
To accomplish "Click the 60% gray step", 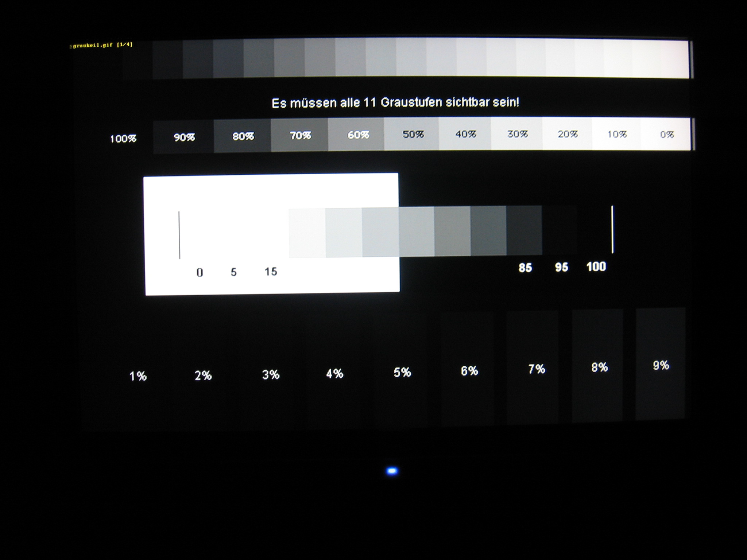I will [x=356, y=135].
